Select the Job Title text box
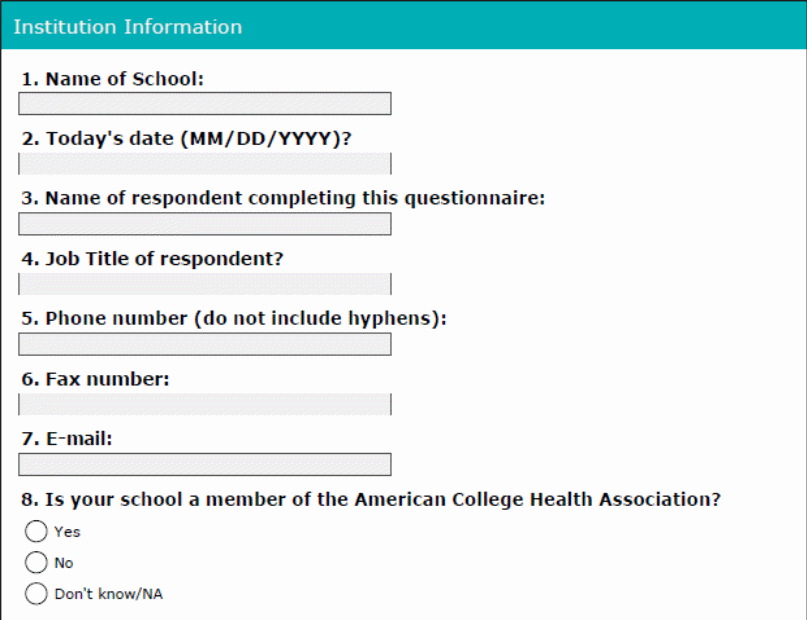807x620 pixels. pos(204,284)
